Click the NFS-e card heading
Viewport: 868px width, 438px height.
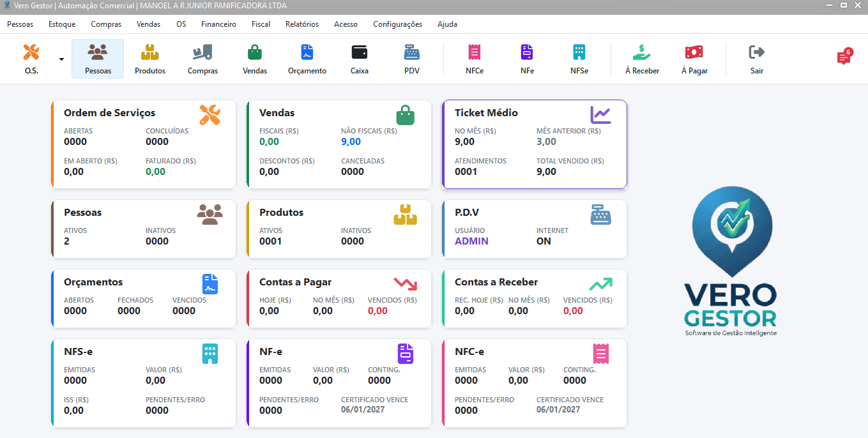79,351
